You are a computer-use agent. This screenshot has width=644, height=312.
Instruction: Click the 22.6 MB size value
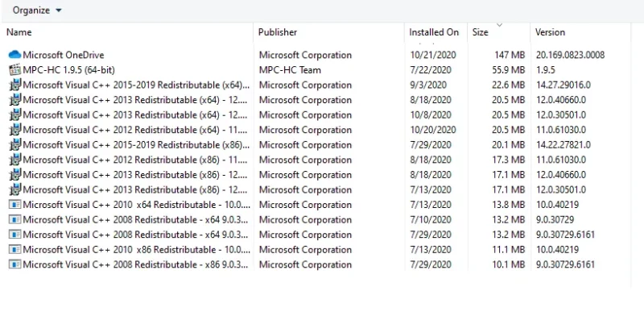(509, 85)
